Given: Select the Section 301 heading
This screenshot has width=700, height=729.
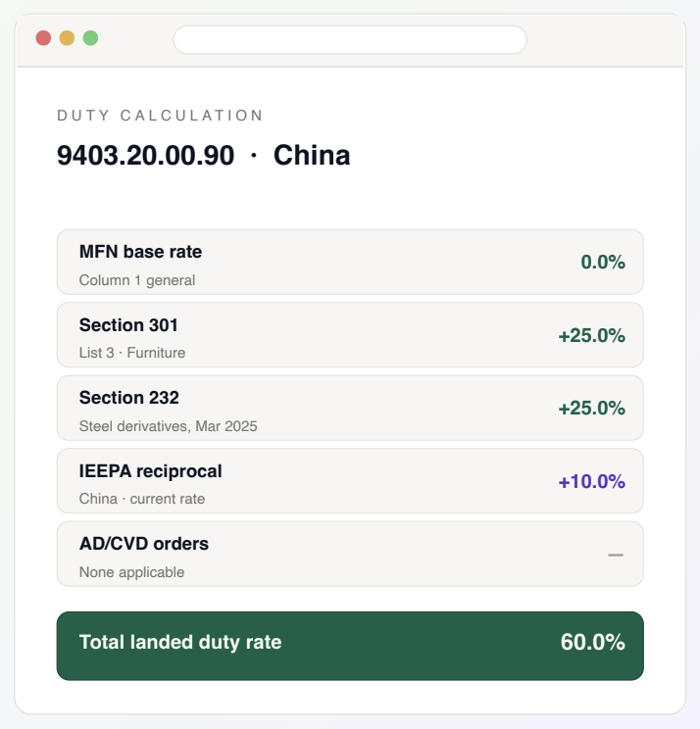Looking at the screenshot, I should [x=128, y=325].
